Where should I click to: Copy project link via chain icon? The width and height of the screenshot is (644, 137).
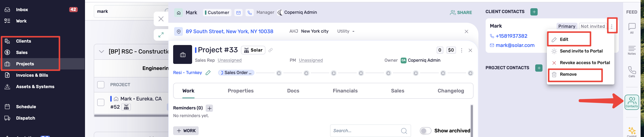pos(270,50)
